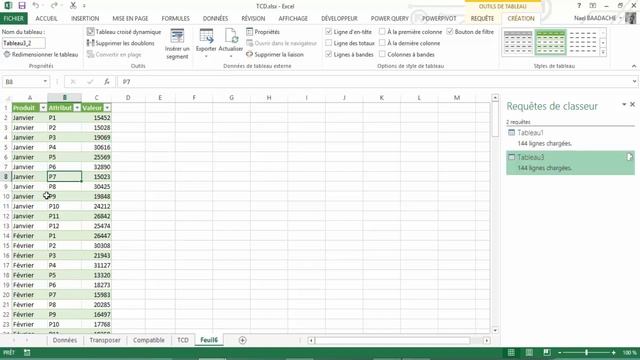640x360 pixels.
Task: Open Excel help question mark
Action: coord(579,6)
